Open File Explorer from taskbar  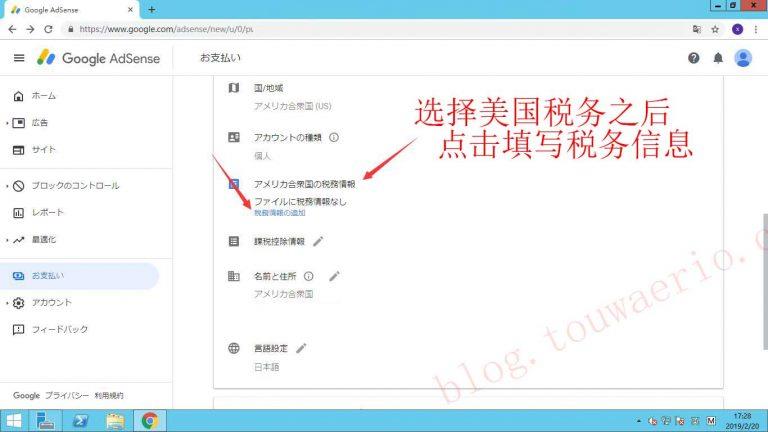coord(115,421)
